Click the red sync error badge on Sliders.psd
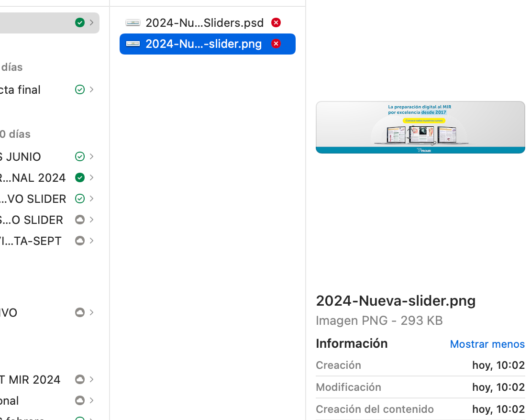Viewport: 531px width, 420px height. coord(276,22)
